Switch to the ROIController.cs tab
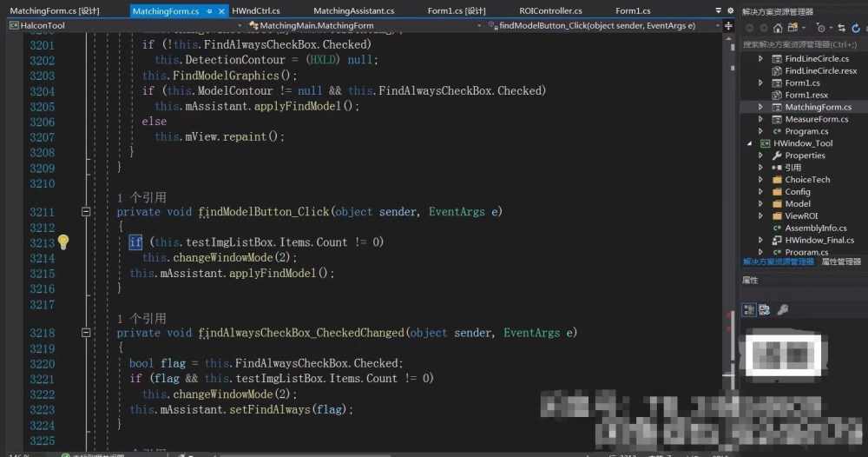This screenshot has height=457, width=868. click(550, 10)
